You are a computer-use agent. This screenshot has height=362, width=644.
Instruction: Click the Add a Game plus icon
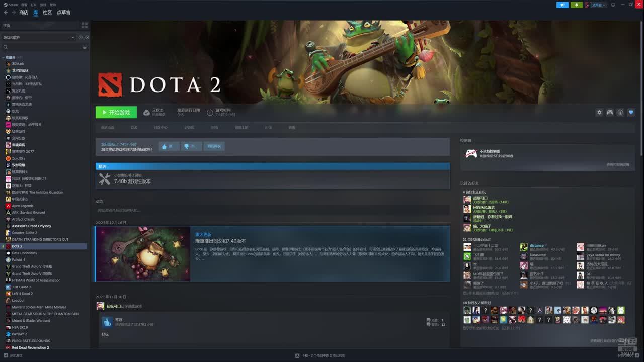pyautogui.click(x=6, y=355)
